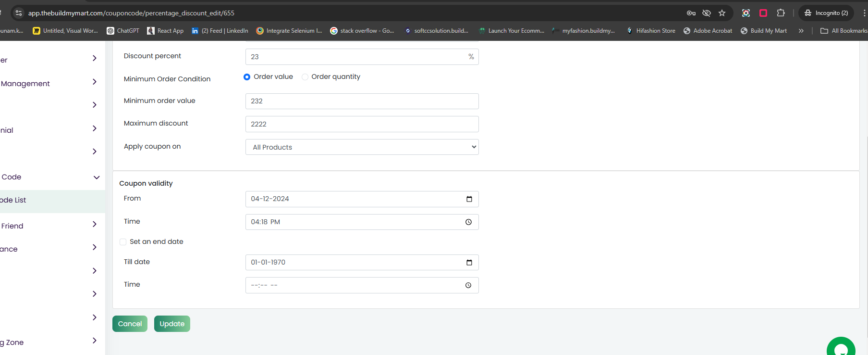Open the highlighted Code List sidebar item
This screenshot has width=868, height=355.
tap(52, 202)
